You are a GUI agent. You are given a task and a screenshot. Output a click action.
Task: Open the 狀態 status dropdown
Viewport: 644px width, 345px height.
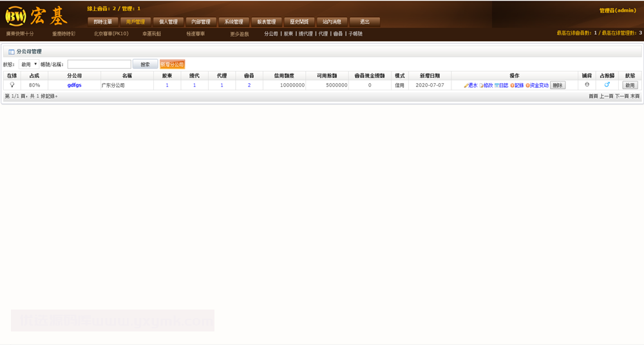[x=28, y=64]
